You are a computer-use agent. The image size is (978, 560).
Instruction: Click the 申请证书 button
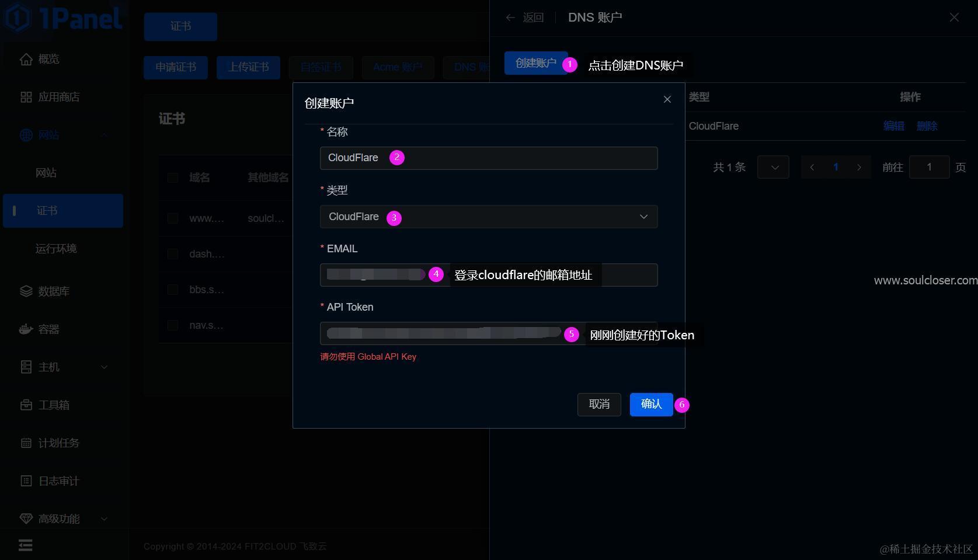click(176, 67)
